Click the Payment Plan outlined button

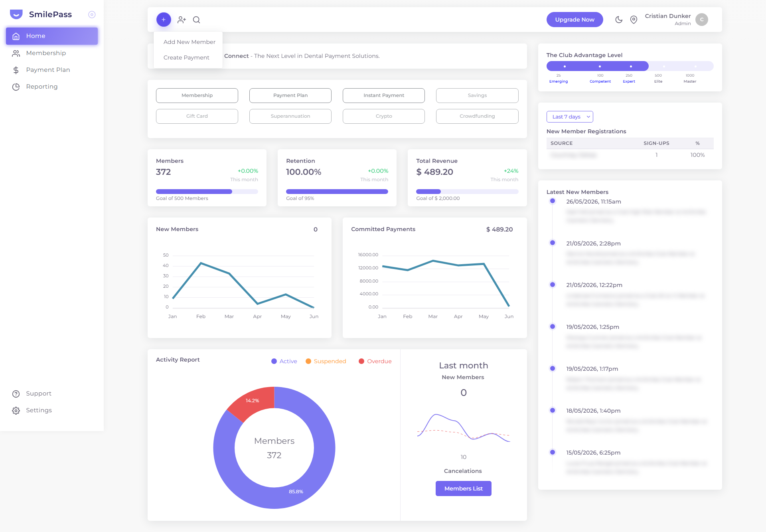click(x=290, y=95)
